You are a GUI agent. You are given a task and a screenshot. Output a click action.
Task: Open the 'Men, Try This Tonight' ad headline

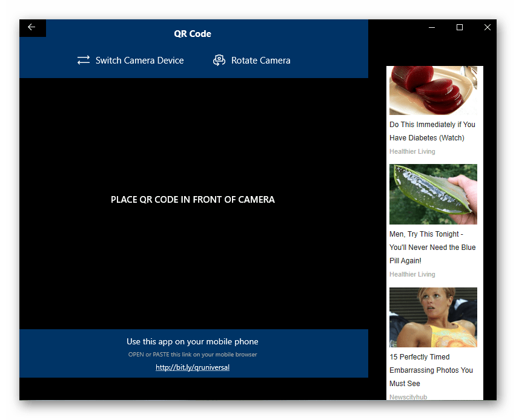(432, 248)
